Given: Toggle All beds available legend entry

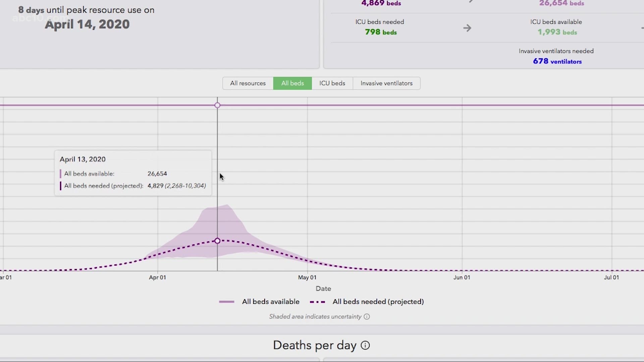Looking at the screenshot, I should [259, 302].
